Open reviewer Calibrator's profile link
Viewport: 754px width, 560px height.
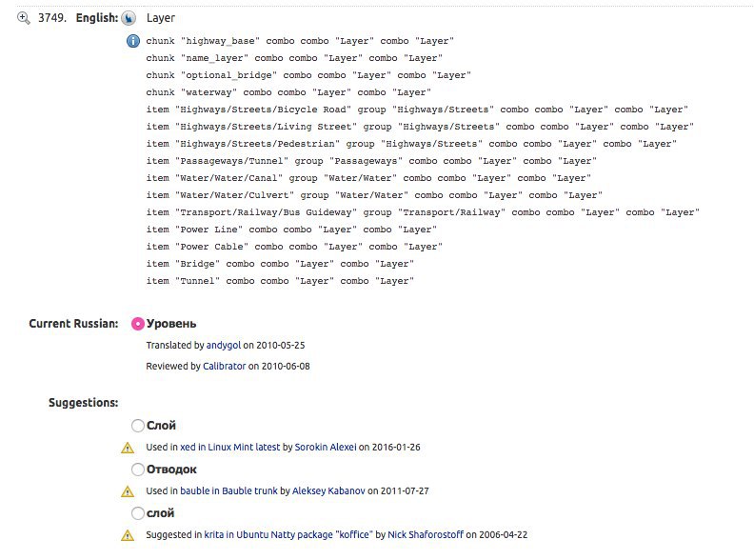pos(224,366)
